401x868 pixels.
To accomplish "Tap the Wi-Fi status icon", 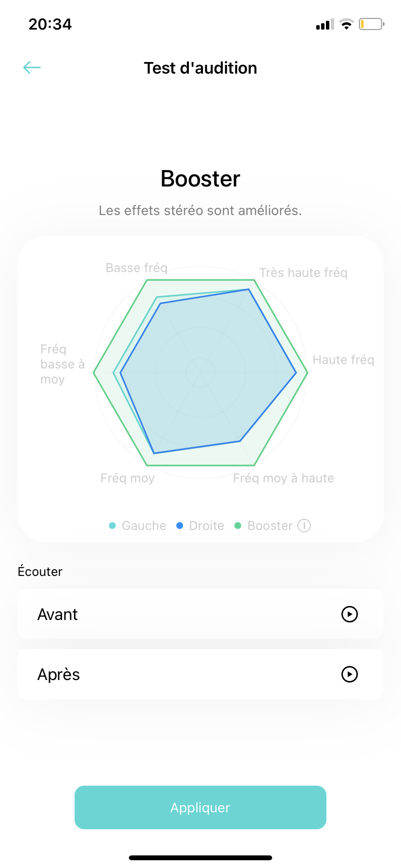I will [346, 24].
